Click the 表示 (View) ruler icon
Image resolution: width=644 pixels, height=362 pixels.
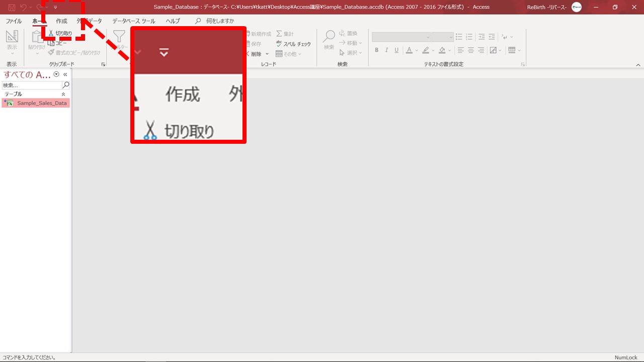point(12,37)
